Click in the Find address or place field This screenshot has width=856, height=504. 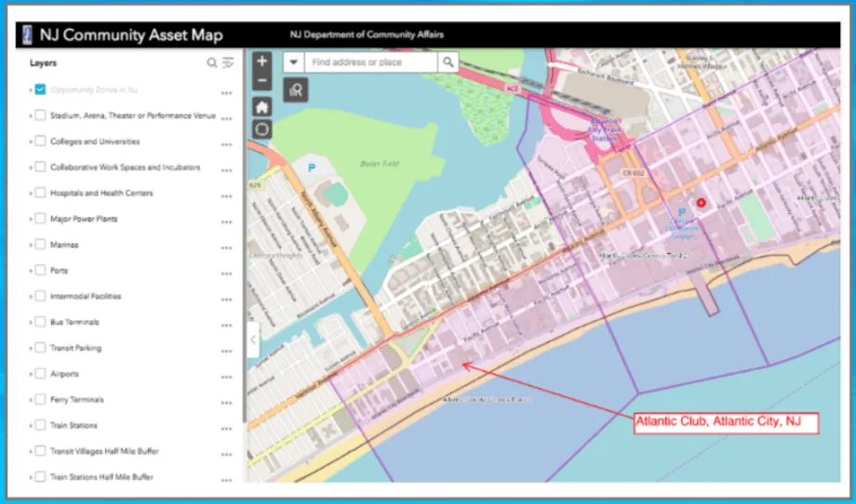click(x=371, y=62)
